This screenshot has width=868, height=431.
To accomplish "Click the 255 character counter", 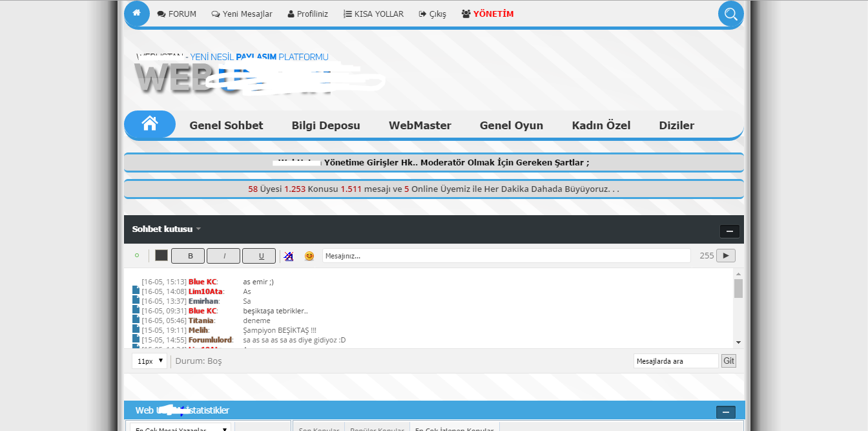I will tap(707, 256).
